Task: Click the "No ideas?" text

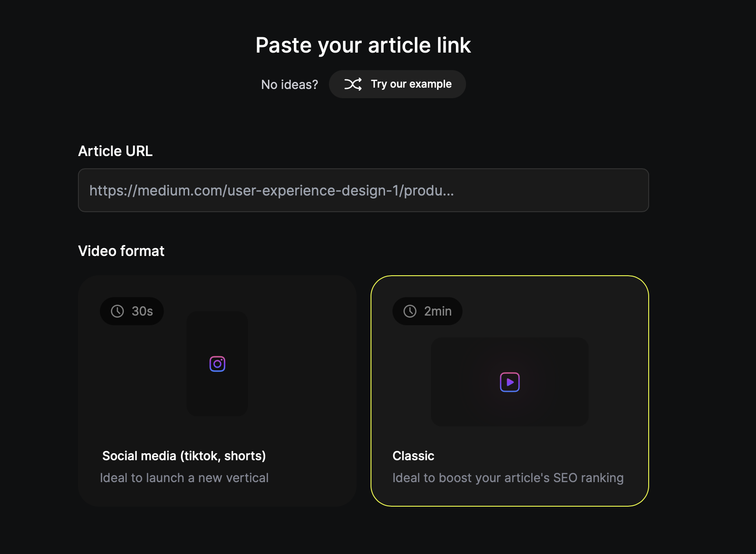Action: [x=290, y=85]
